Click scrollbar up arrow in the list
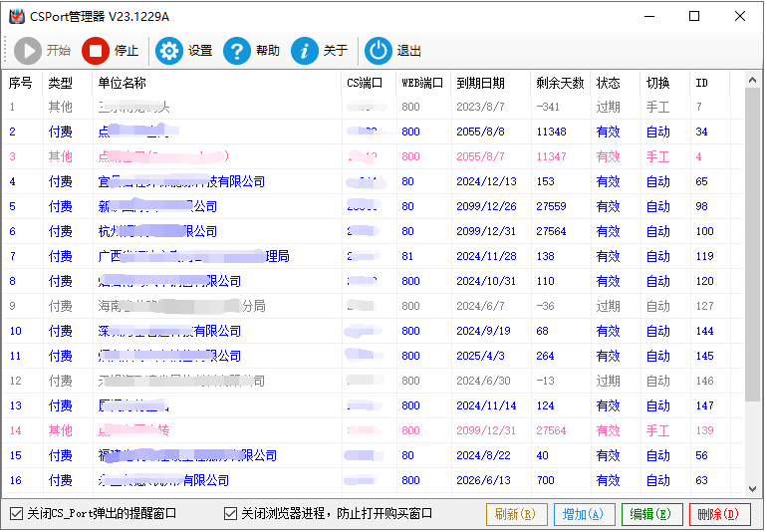 point(753,80)
